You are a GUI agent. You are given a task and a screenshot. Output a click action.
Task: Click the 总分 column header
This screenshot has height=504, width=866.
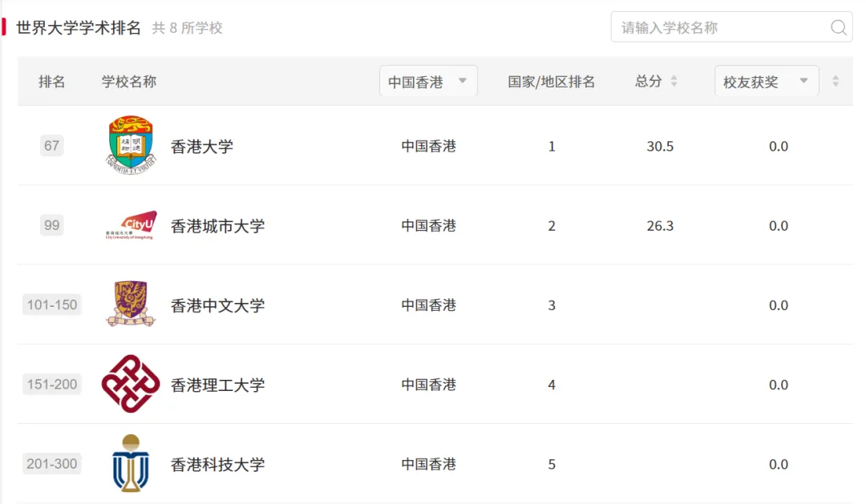[649, 82]
